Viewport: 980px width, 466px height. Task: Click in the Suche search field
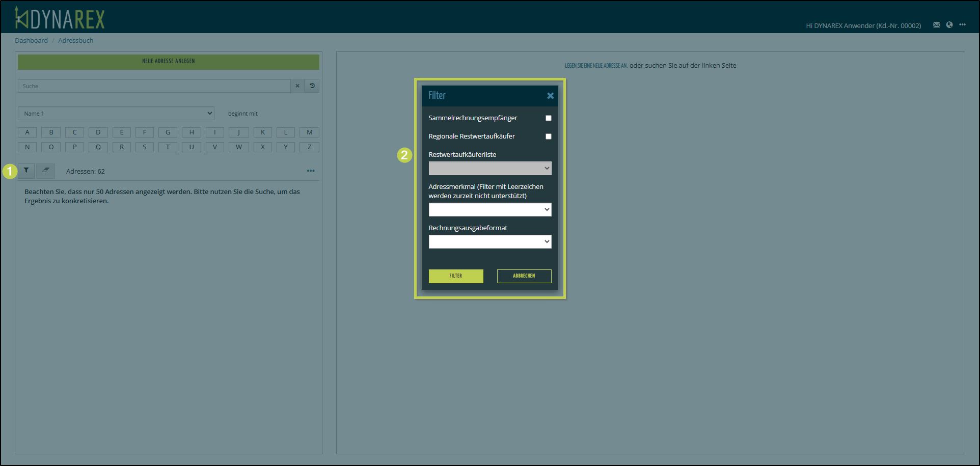[154, 86]
